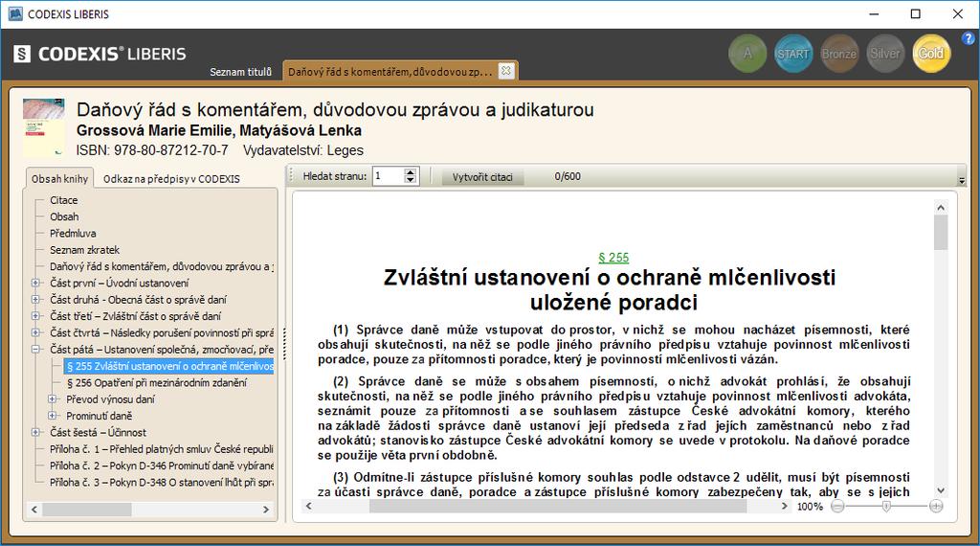Select the Daňový řád s komentářem tab
Image resolution: width=980 pixels, height=546 pixels.
(390, 71)
